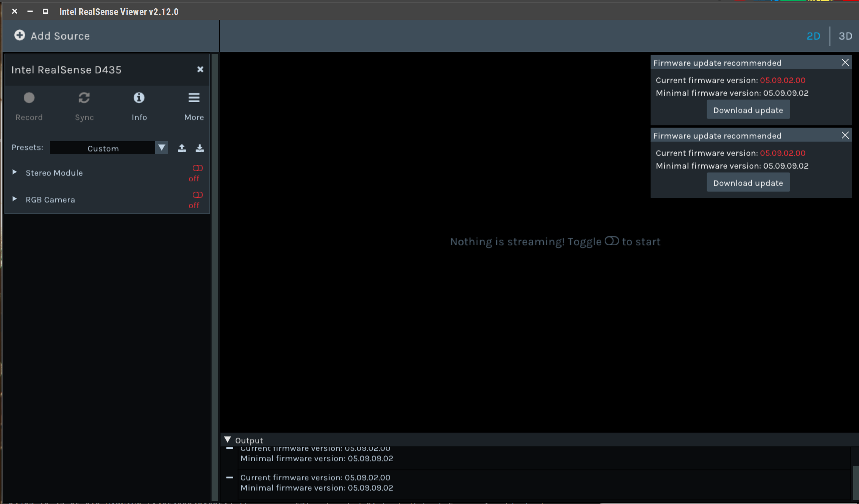Open the Presets dropdown showing Custom

[x=162, y=148]
